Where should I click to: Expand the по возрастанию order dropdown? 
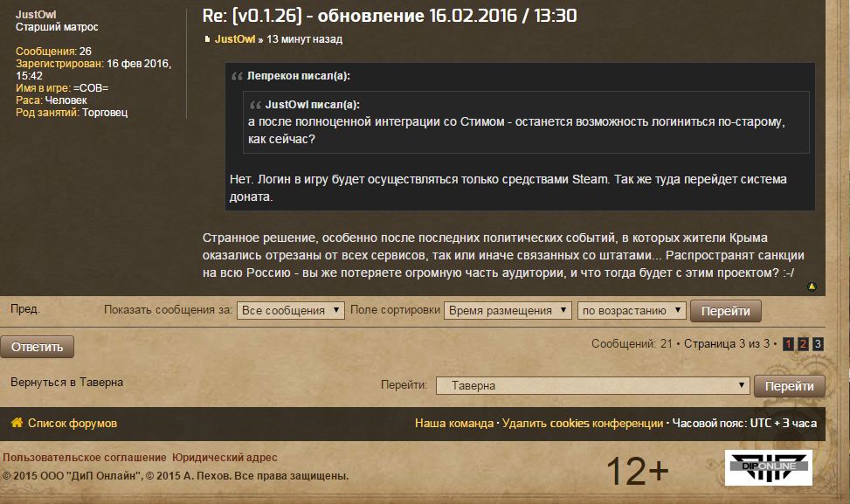[x=632, y=311]
